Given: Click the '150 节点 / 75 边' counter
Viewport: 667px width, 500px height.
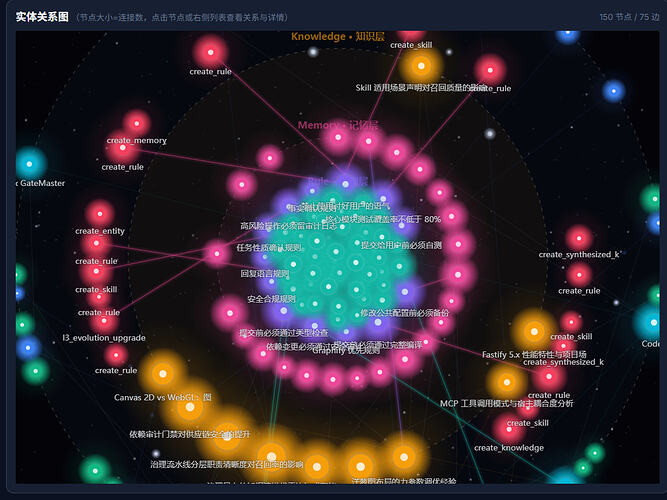Looking at the screenshot, I should (x=629, y=17).
